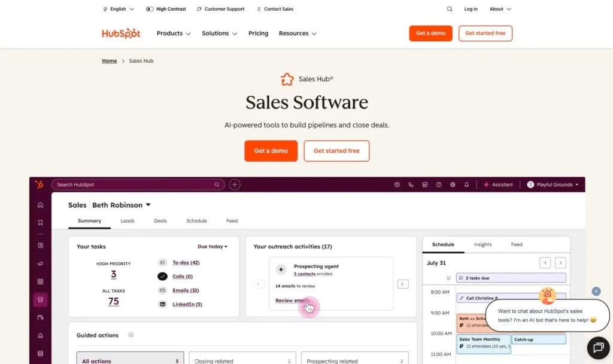The height and width of the screenshot is (364, 613).
Task: Open the Settings gear in HubSpot top bar
Action: tap(453, 184)
